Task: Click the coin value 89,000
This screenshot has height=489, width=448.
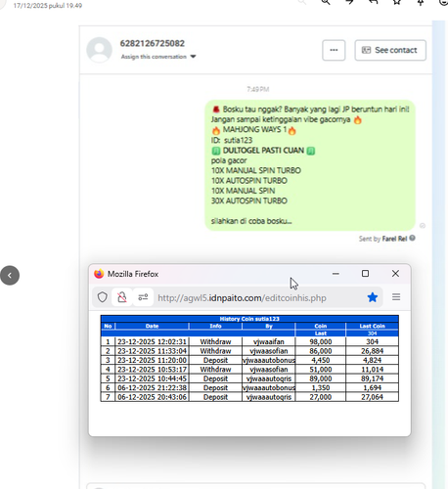Action: 321,378
